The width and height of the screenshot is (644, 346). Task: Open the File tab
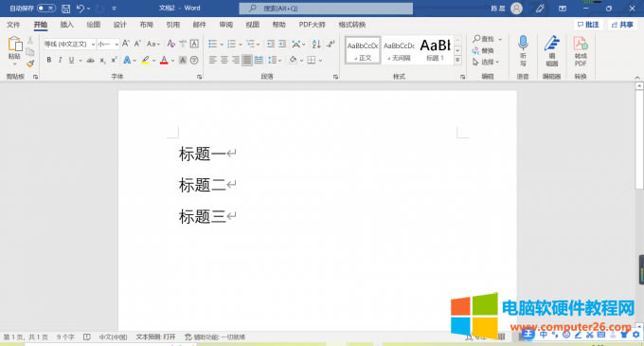pos(13,25)
